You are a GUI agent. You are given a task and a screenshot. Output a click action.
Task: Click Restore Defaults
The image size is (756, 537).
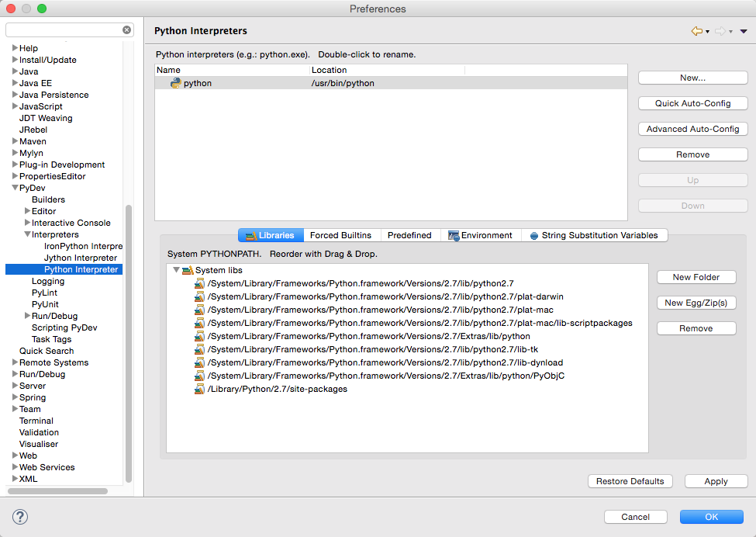pyautogui.click(x=630, y=481)
